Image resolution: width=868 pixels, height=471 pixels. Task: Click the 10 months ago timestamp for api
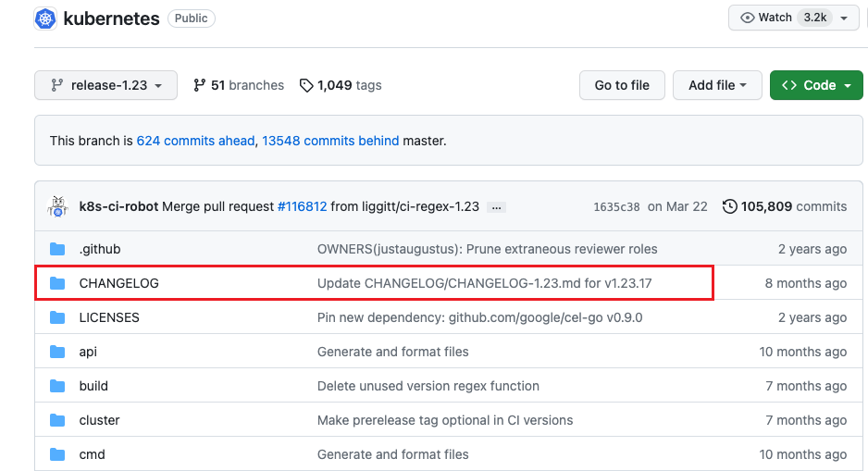(802, 352)
